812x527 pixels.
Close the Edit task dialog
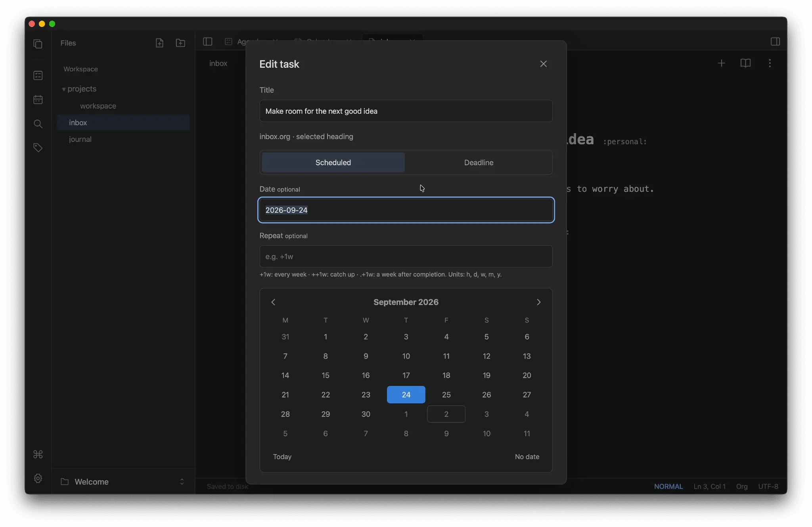pos(543,64)
